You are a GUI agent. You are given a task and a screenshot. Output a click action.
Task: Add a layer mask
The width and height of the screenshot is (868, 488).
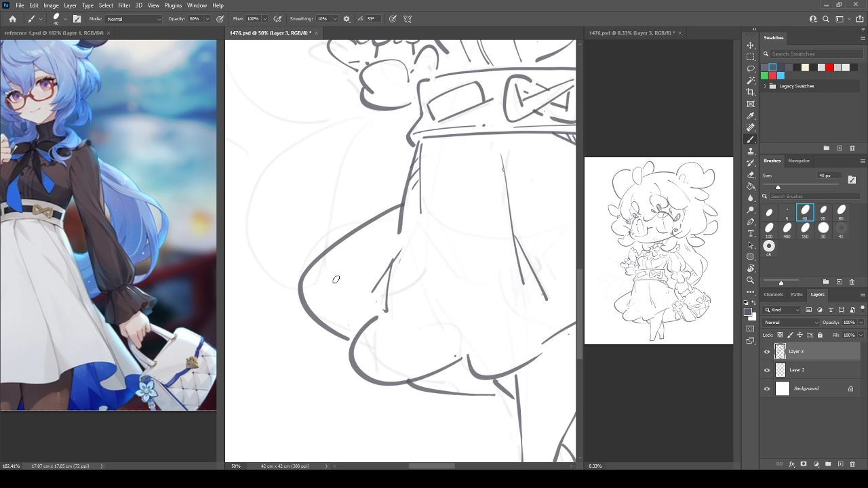pos(804,464)
